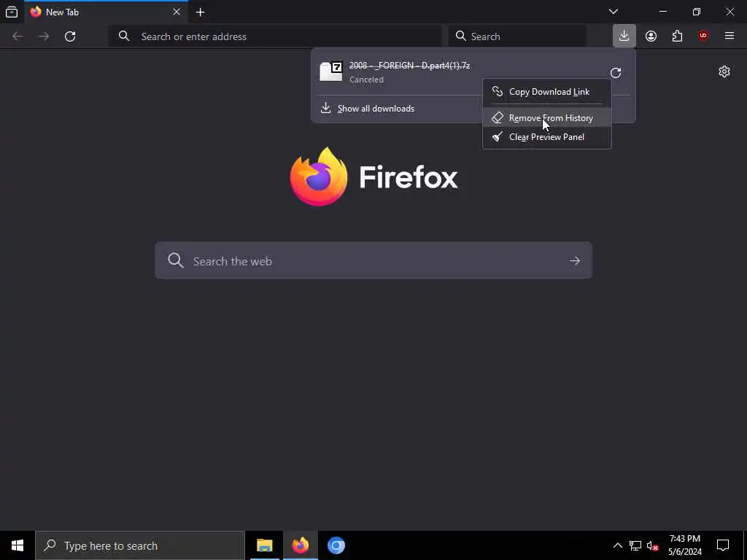Viewport: 747px width, 560px height.
Task: Focus the Search or enter address bar
Action: (275, 36)
